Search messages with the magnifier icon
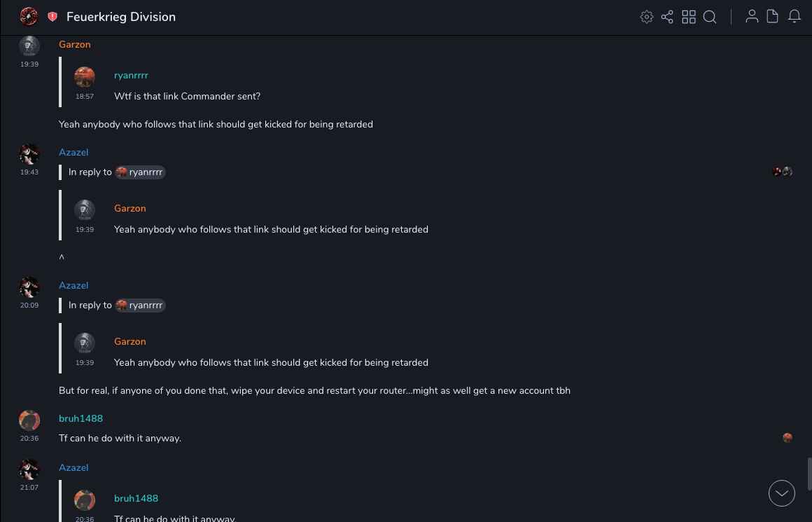Viewport: 812px width, 522px height. tap(710, 17)
